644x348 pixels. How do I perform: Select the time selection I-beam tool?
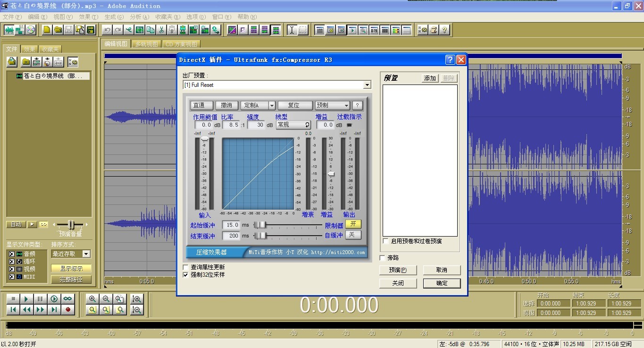pos(292,30)
